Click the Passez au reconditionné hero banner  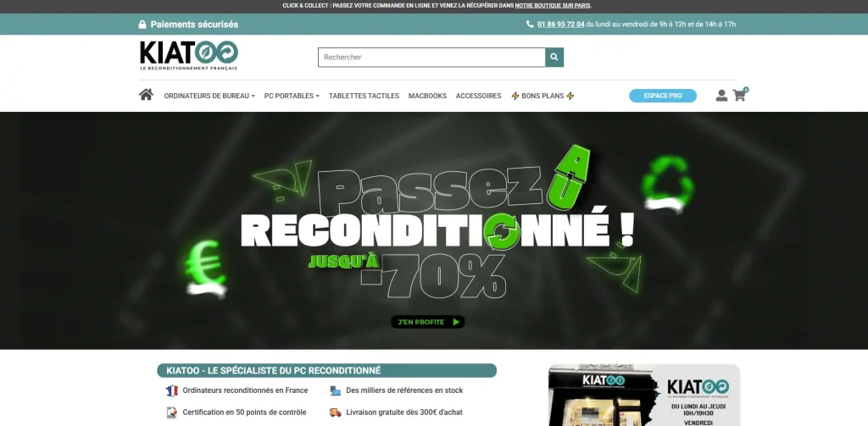point(434,230)
